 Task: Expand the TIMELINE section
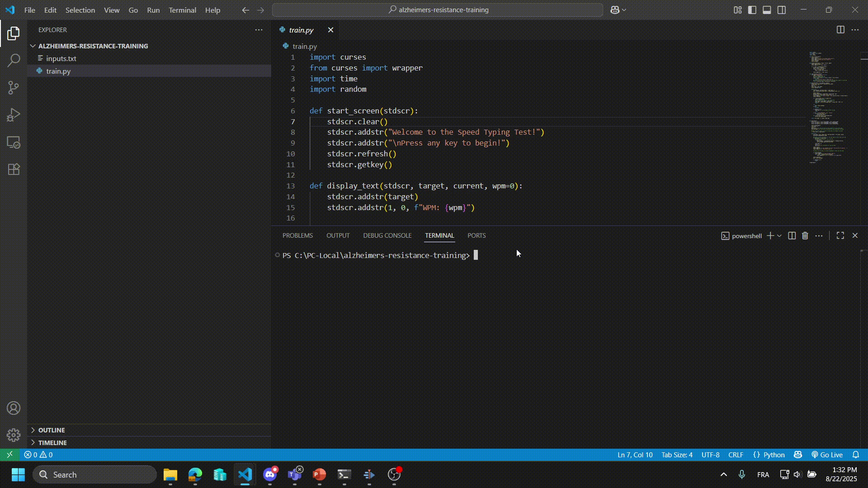pyautogui.click(x=52, y=442)
